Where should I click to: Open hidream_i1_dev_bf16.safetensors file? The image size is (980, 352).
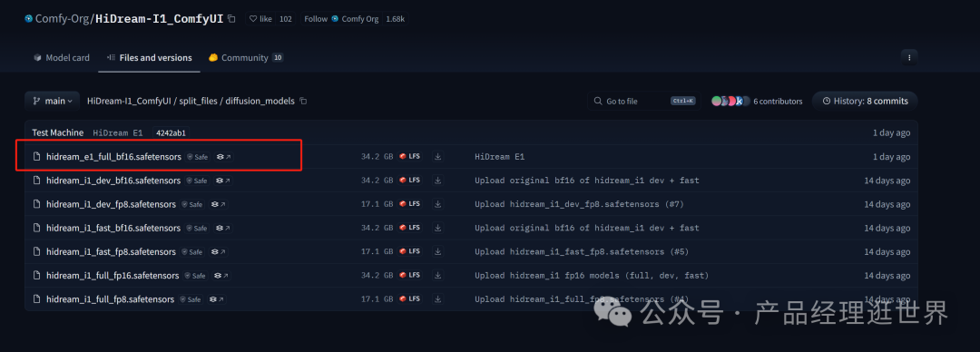point(113,181)
